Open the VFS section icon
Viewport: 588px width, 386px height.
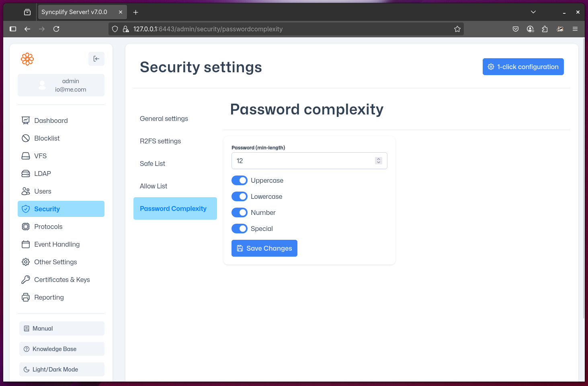coord(26,155)
